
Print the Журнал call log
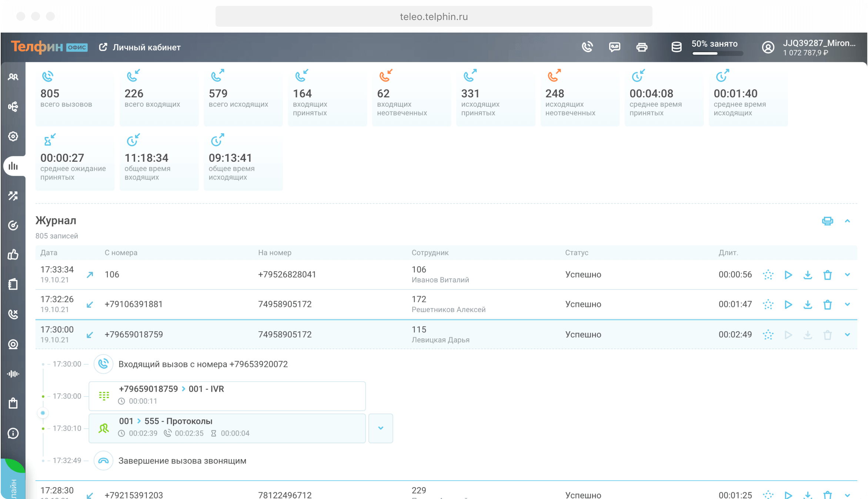click(827, 221)
